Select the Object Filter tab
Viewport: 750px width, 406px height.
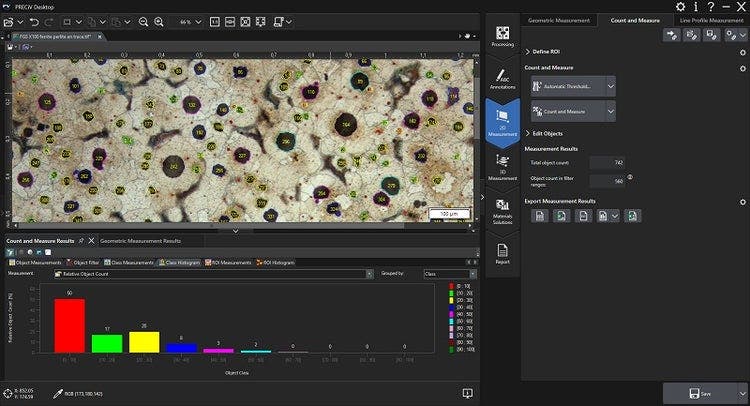[x=84, y=262]
